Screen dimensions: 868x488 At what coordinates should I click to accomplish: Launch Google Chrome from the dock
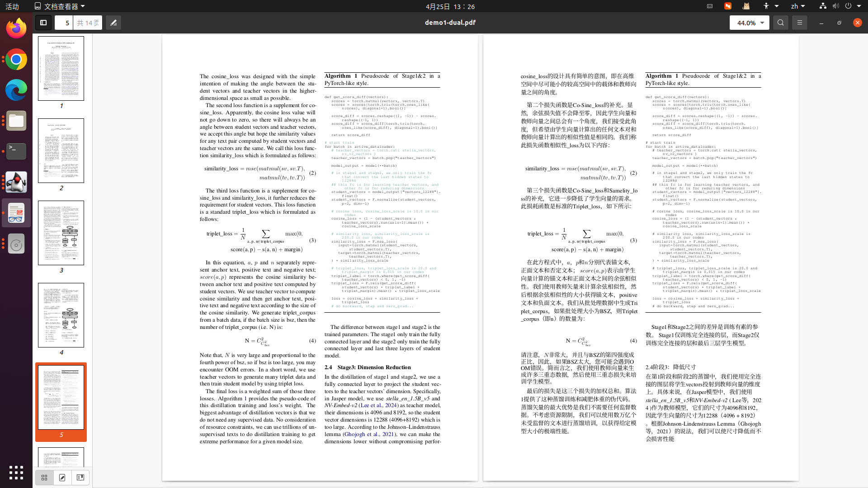coord(16,60)
